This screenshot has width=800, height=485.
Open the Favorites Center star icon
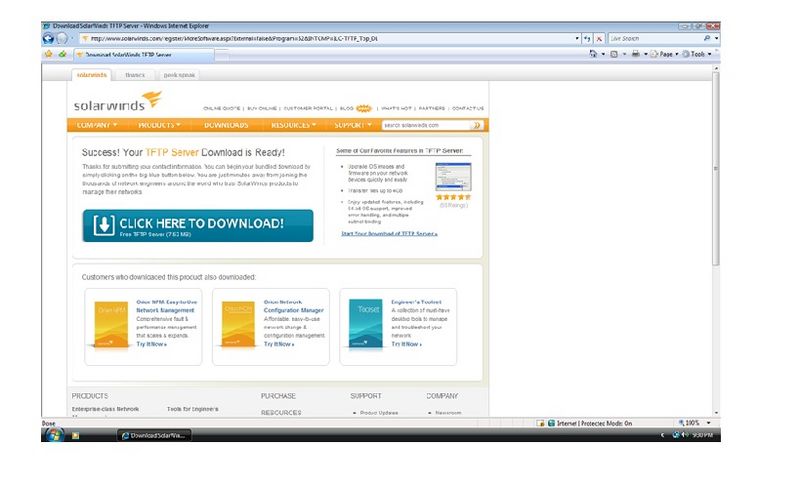[x=48, y=54]
